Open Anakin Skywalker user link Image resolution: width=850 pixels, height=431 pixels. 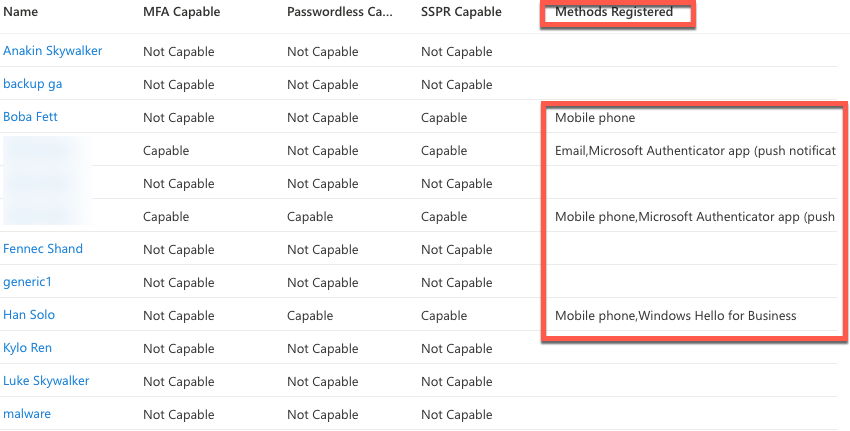click(x=53, y=51)
